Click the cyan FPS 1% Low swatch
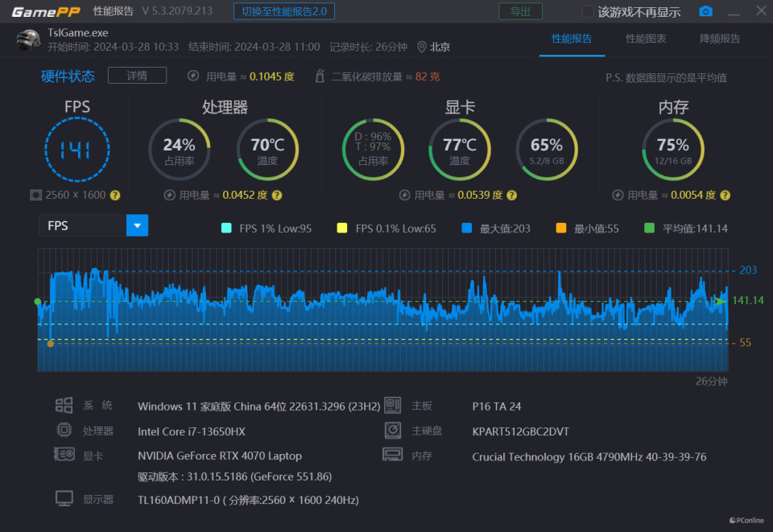The image size is (773, 532). pyautogui.click(x=226, y=228)
